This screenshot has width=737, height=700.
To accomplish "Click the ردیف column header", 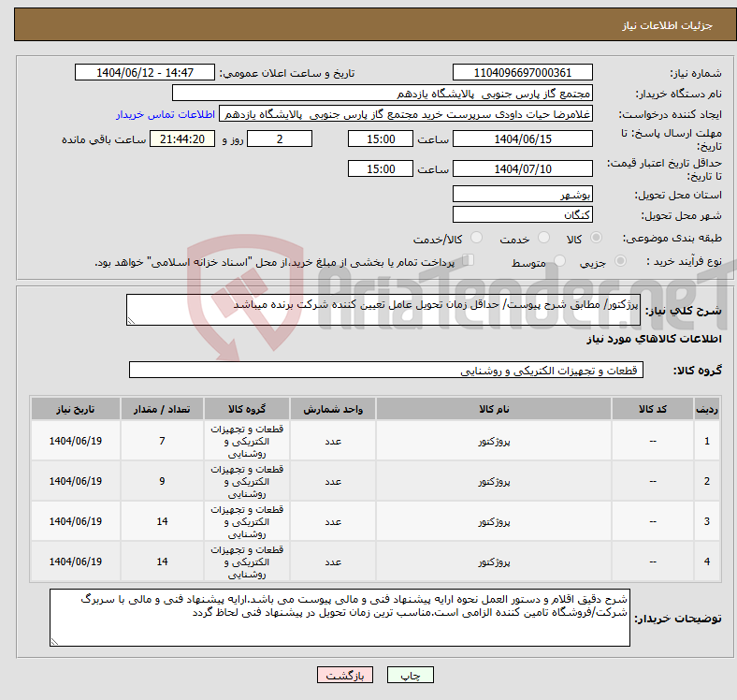I will 707,409.
